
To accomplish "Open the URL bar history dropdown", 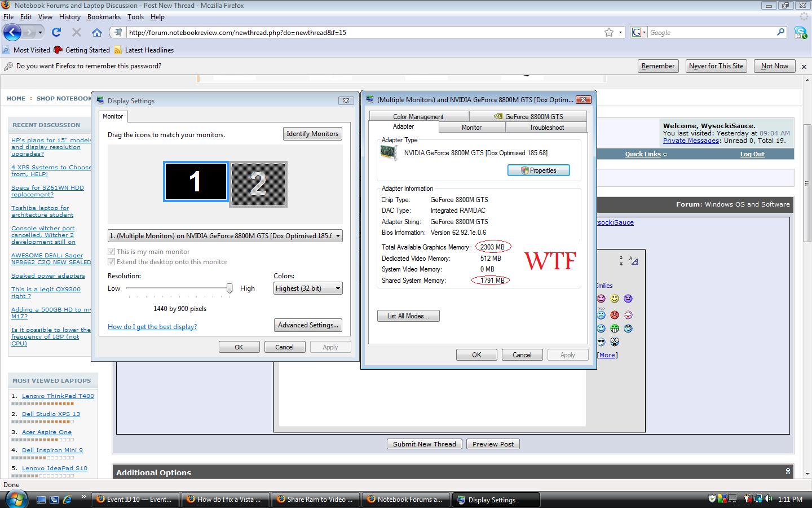I will click(621, 32).
